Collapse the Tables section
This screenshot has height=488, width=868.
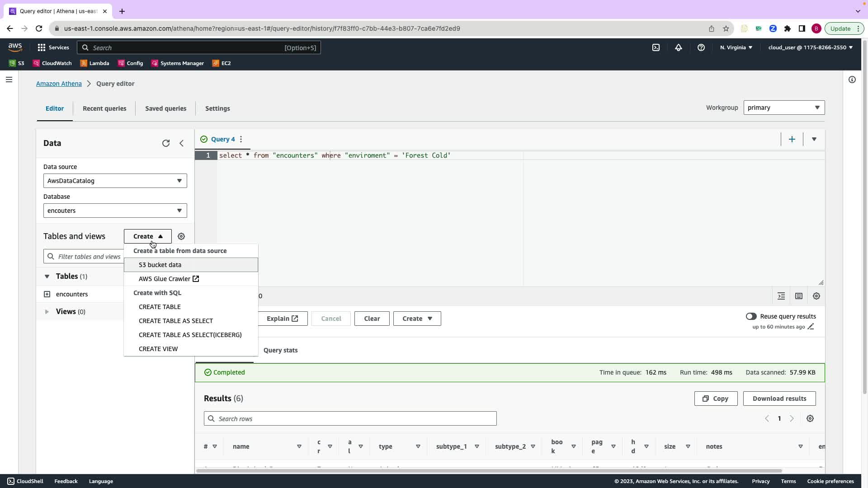[47, 276]
